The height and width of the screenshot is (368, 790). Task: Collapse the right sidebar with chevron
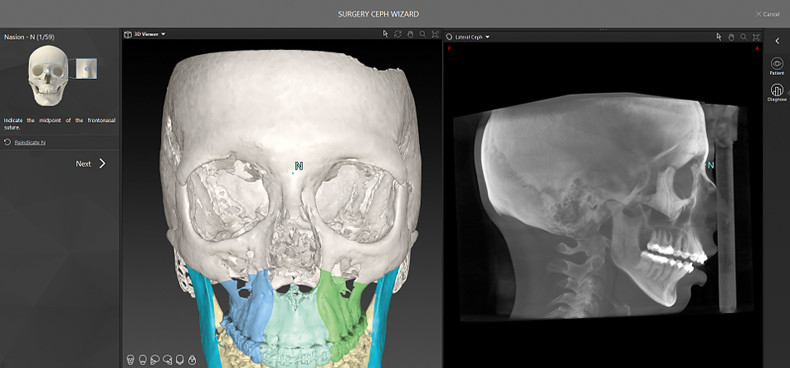[x=777, y=41]
